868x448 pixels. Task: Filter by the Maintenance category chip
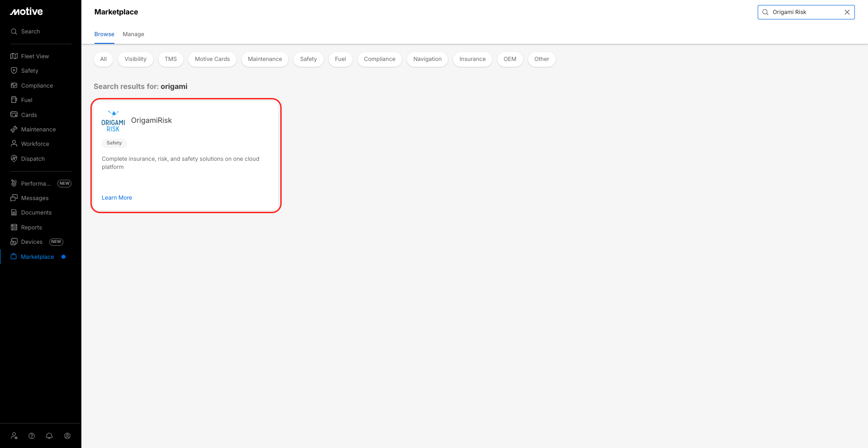point(265,59)
